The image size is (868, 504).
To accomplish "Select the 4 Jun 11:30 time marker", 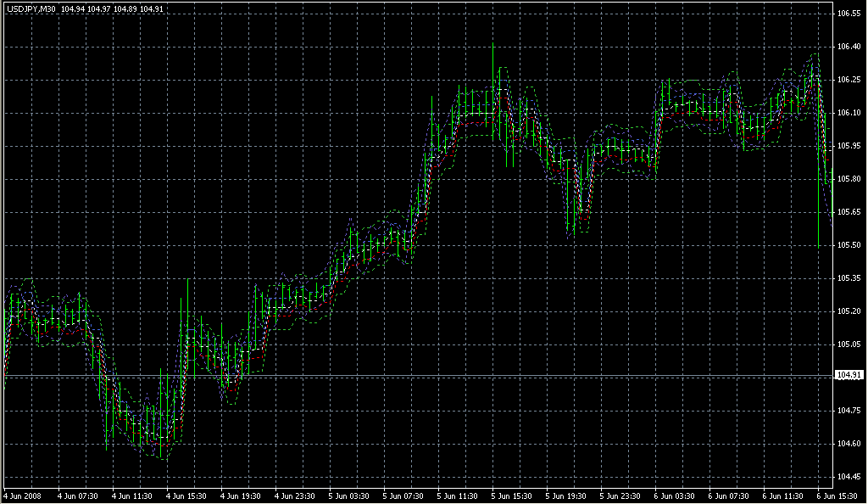I will click(x=132, y=496).
